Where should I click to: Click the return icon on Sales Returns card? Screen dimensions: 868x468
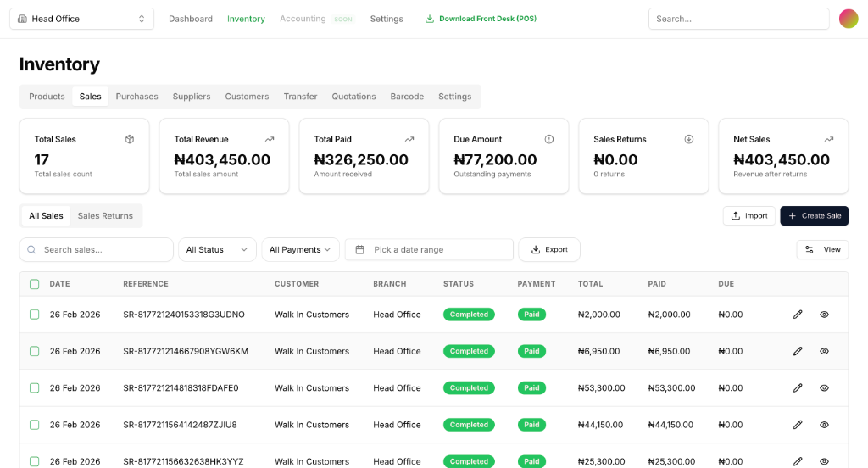pos(688,139)
